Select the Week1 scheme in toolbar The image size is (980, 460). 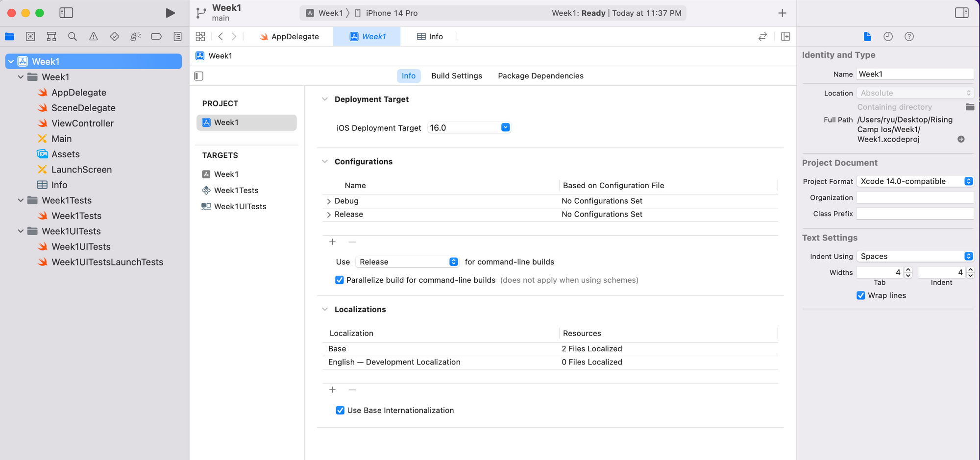(x=324, y=13)
